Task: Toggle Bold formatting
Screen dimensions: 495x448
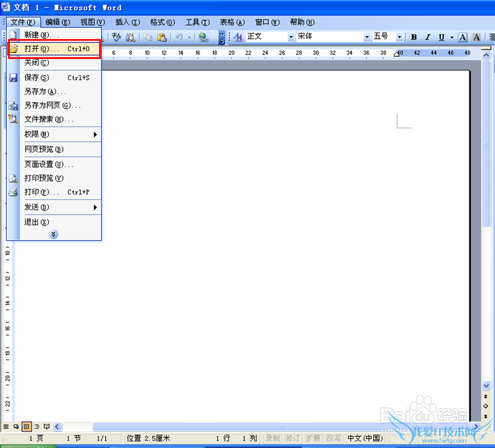Action: coord(414,37)
